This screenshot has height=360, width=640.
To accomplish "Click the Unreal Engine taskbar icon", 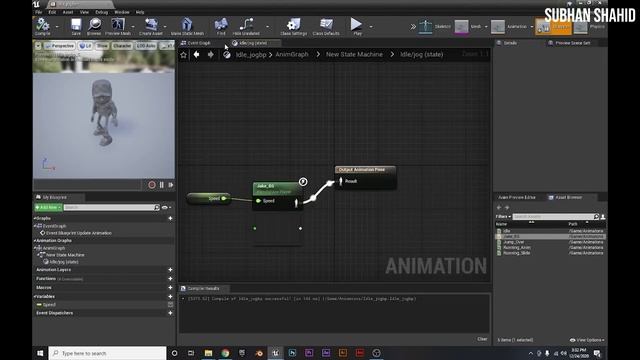I will [x=276, y=353].
